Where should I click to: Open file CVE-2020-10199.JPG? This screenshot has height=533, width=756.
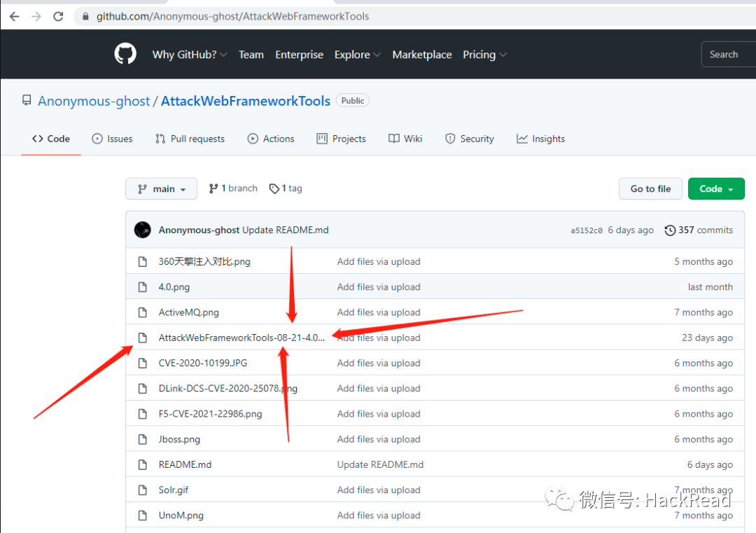point(203,364)
